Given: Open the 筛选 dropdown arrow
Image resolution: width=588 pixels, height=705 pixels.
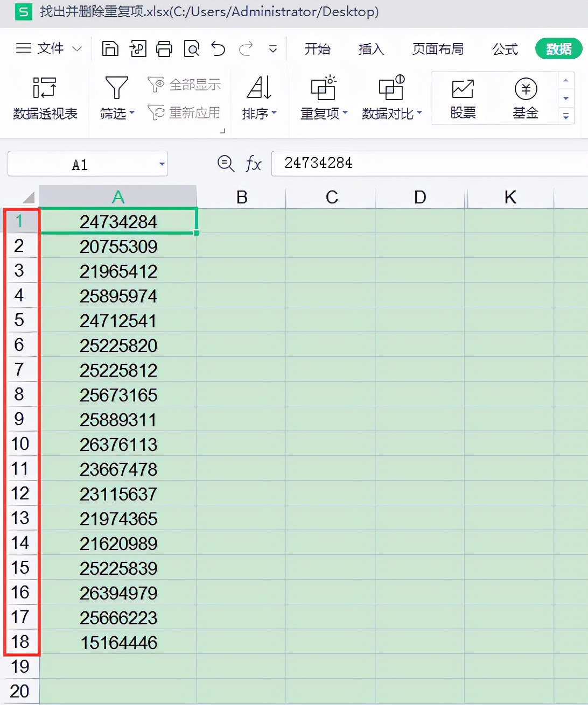Looking at the screenshot, I should (x=132, y=113).
